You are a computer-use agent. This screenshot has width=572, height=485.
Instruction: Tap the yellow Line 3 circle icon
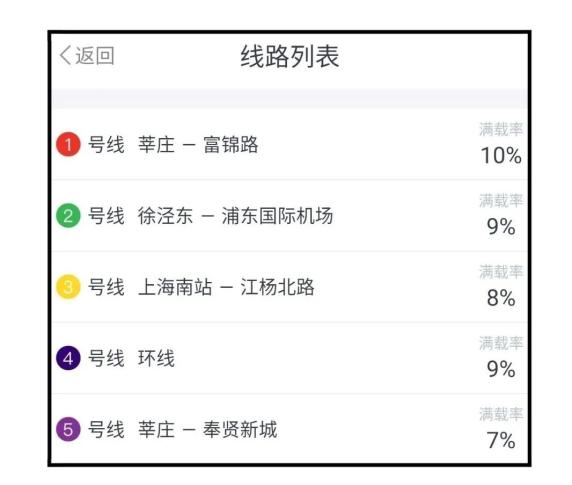68,287
